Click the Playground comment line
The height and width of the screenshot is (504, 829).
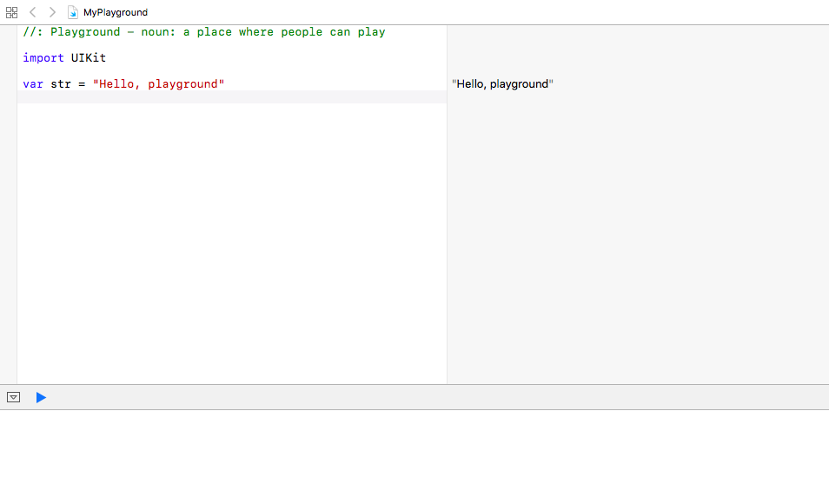click(x=204, y=32)
